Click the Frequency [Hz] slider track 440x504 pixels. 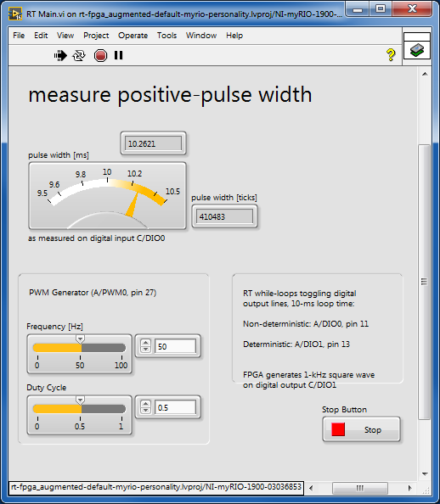(x=79, y=348)
